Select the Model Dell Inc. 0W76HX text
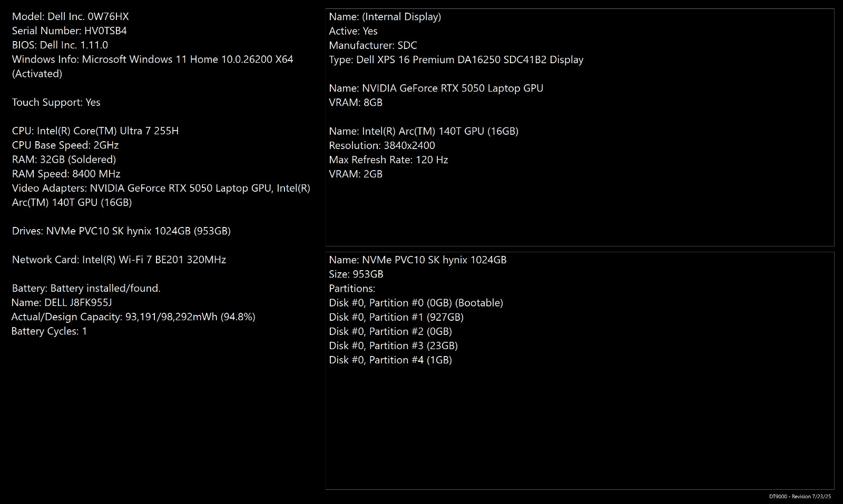Image resolution: width=843 pixels, height=504 pixels. click(x=71, y=16)
